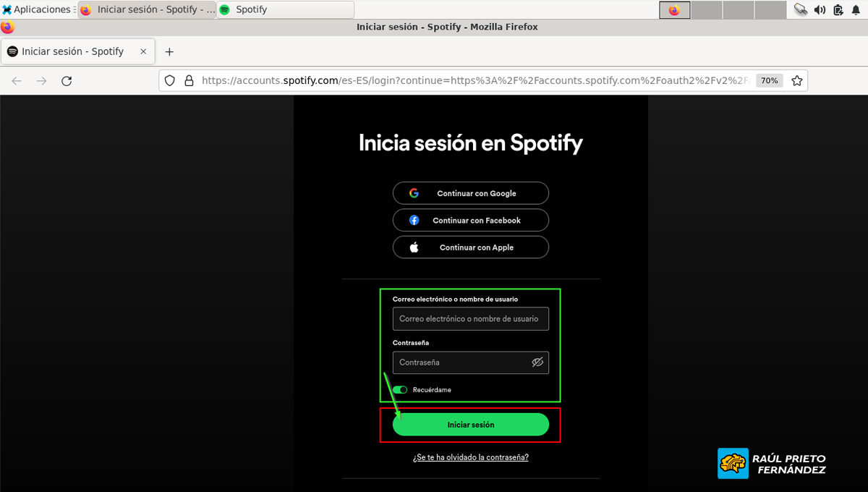
Task: Click the Firefox logo in the title bar
Action: pyautogui.click(x=7, y=27)
